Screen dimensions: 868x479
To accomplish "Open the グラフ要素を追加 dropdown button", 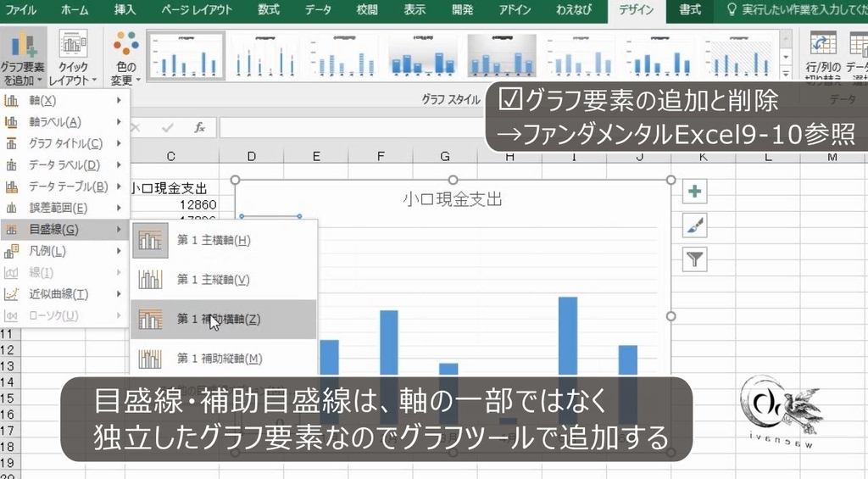I will 23,58.
